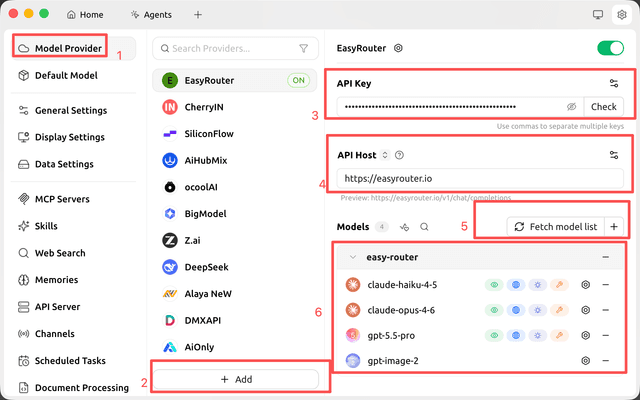The height and width of the screenshot is (400, 640).
Task: Click the API Host help question icon
Action: (x=400, y=155)
